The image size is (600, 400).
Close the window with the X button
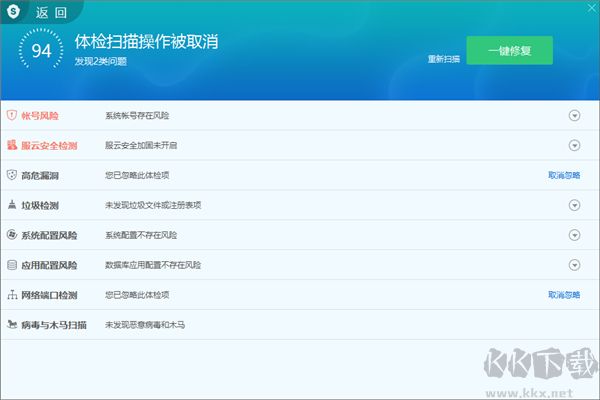click(x=592, y=8)
